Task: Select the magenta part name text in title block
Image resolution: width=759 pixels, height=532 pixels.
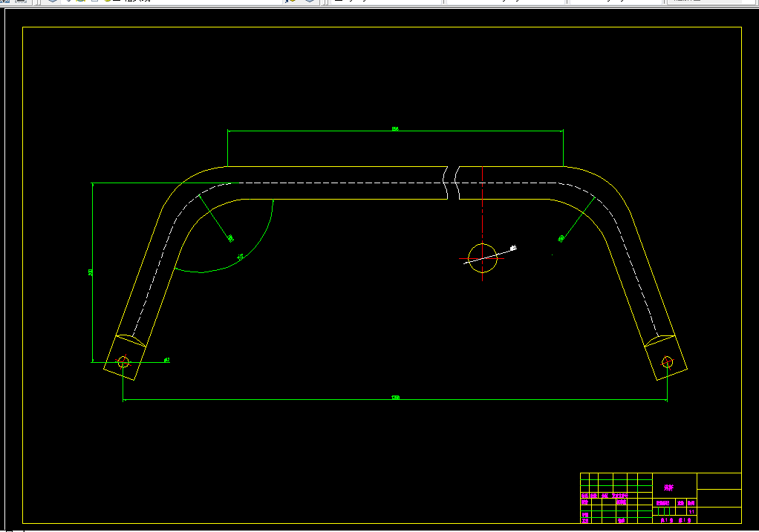Action: pos(668,487)
